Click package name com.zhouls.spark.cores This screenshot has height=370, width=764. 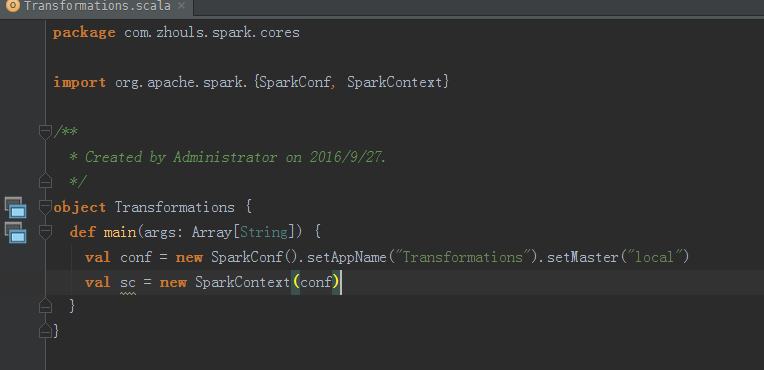click(x=212, y=33)
